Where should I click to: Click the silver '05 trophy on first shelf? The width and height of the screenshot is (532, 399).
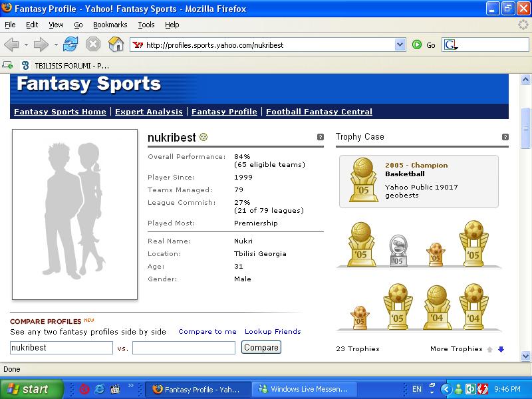[398, 251]
